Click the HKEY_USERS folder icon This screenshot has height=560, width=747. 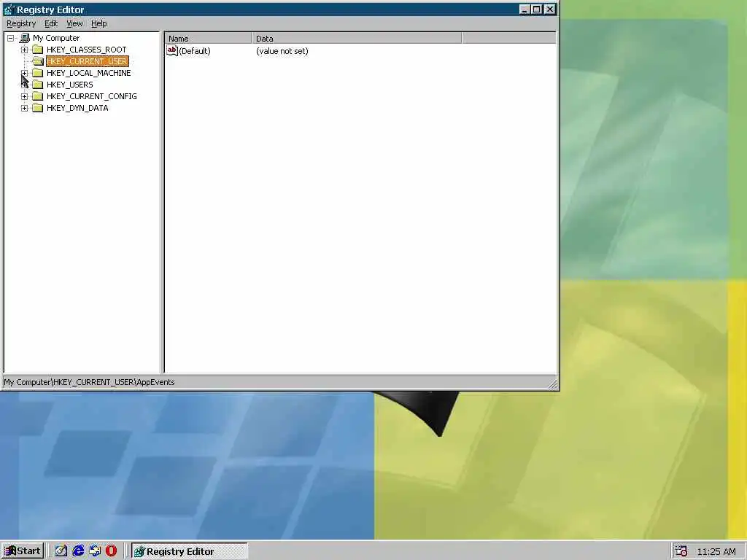38,85
